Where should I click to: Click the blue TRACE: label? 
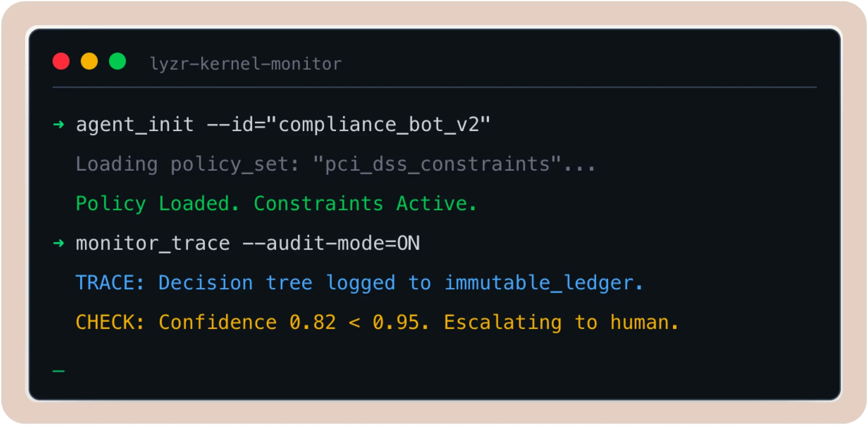click(x=110, y=283)
